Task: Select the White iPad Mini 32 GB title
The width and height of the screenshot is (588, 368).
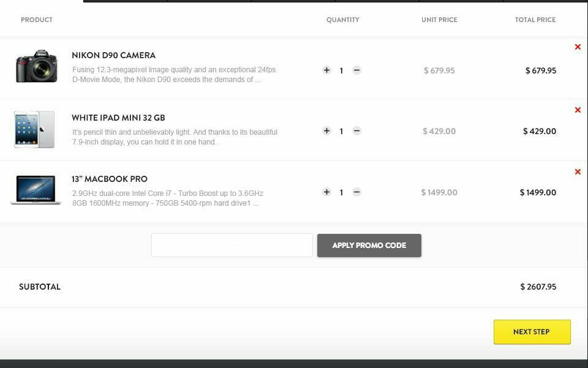Action: pyautogui.click(x=118, y=118)
